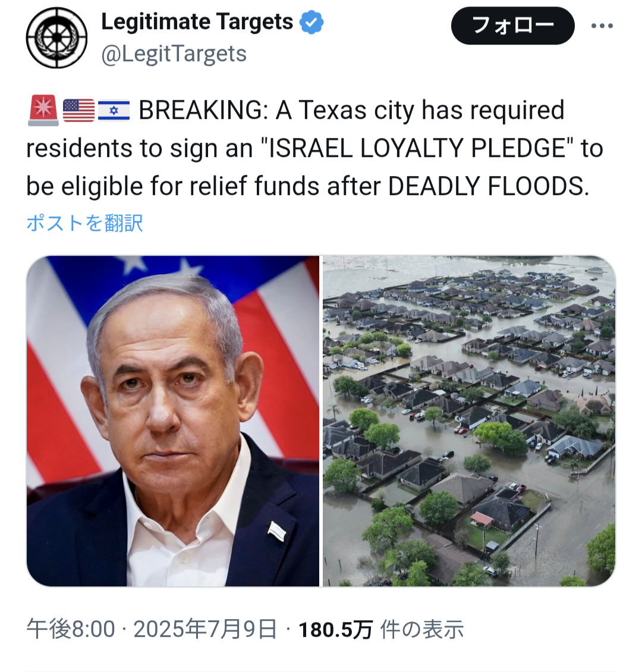
Task: Click the blue verified badge
Action: [311, 22]
